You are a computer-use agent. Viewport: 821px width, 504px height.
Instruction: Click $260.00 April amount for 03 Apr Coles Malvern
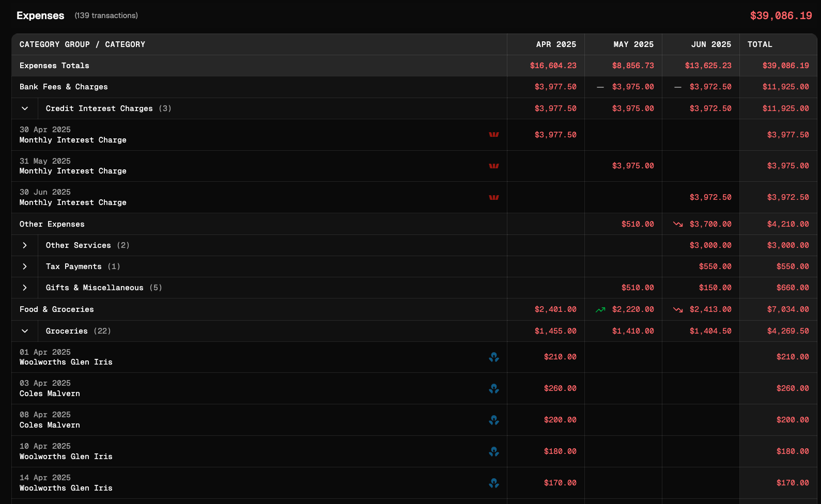(560, 388)
